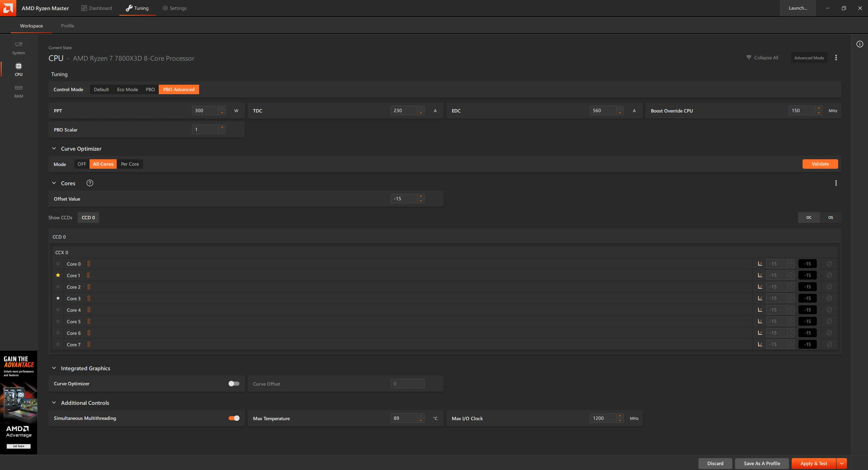Set Curve Optimizer mode to OFF

[82, 164]
